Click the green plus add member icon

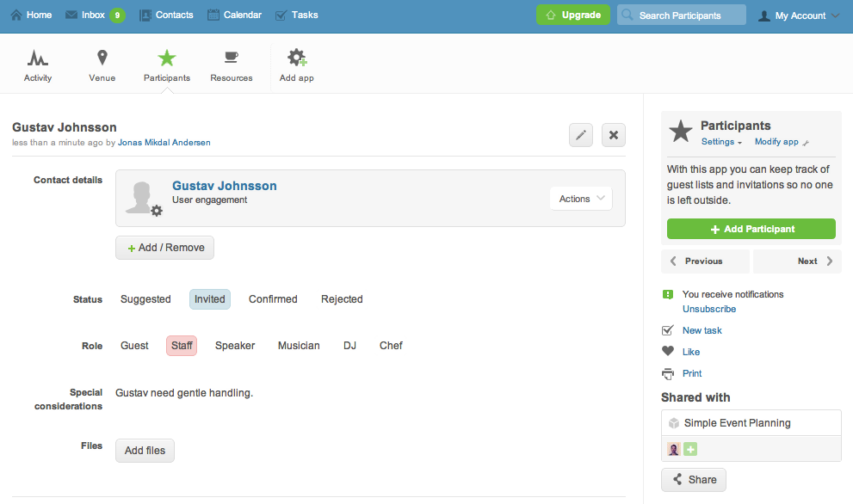690,449
